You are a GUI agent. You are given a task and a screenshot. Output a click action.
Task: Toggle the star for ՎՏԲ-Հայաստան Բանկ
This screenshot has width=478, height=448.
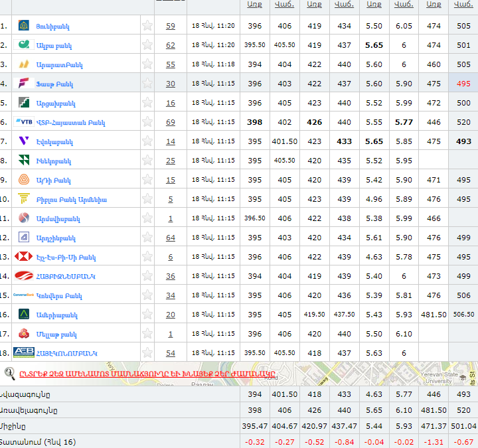[x=147, y=122]
